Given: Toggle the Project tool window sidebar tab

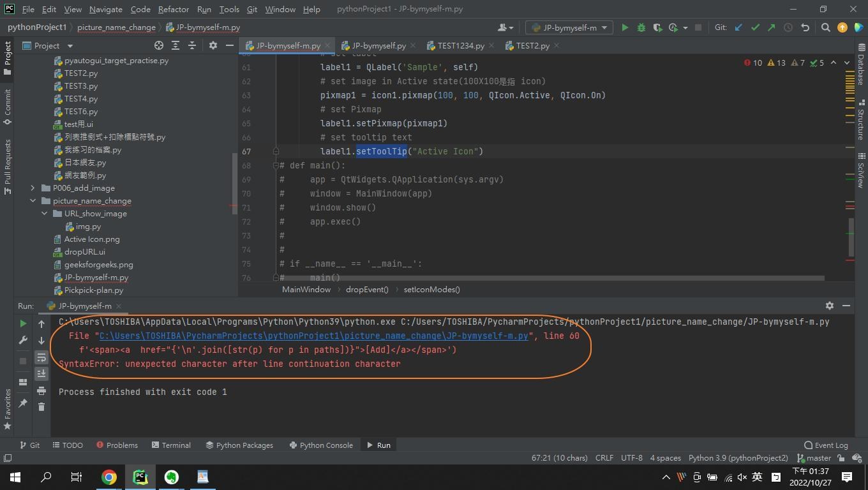Looking at the screenshot, I should point(8,57).
